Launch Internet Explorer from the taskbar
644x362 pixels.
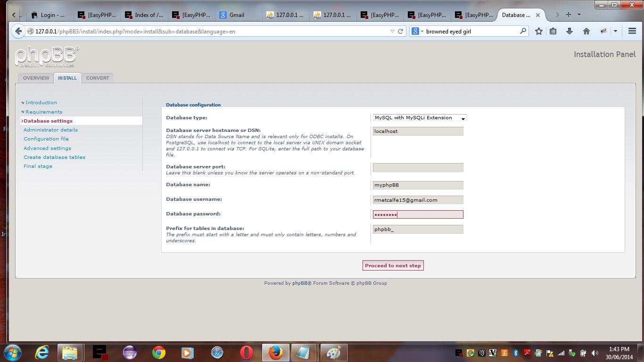click(42, 353)
